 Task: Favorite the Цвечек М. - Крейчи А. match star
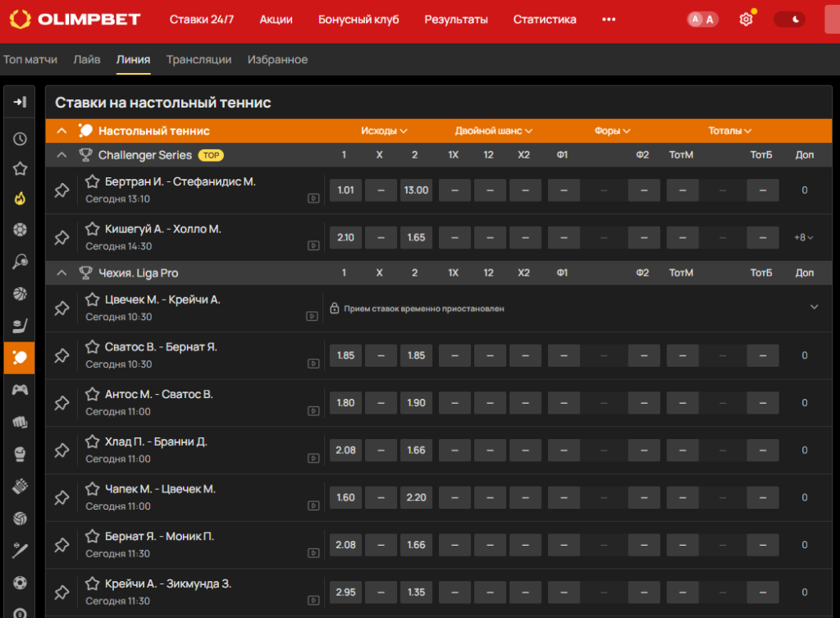92,299
